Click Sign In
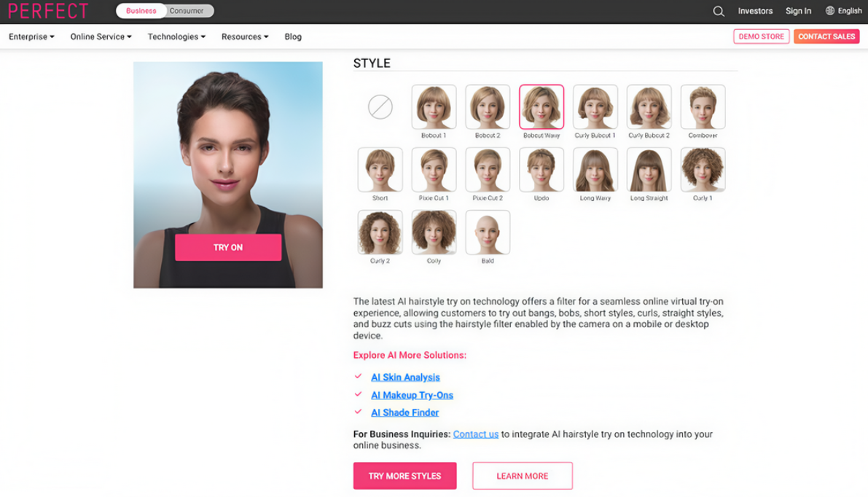Screen dimensions: 868x497 (x=798, y=10)
